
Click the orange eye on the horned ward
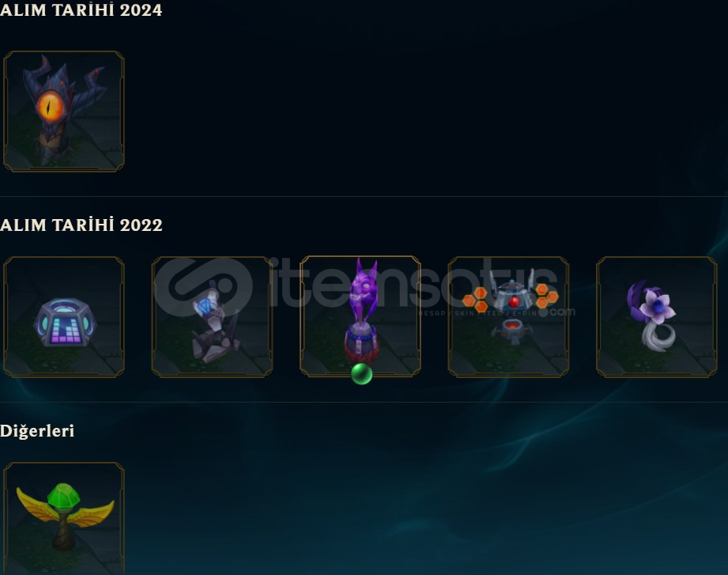coord(51,105)
